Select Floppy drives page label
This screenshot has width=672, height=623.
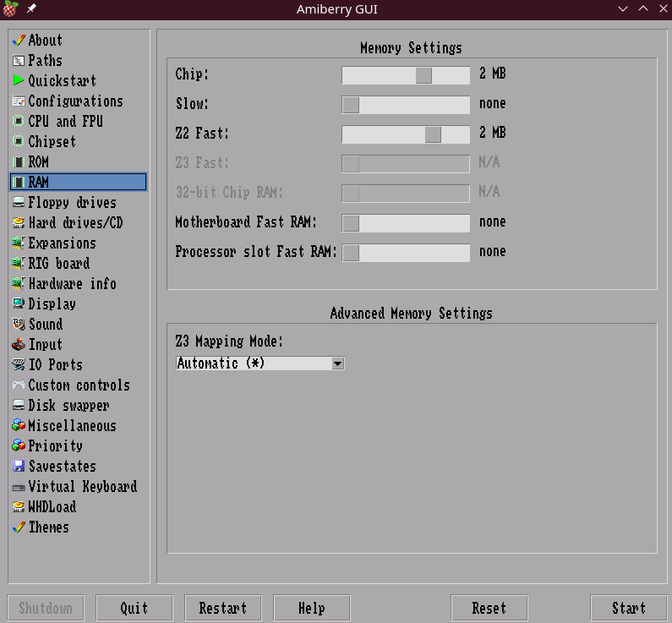pyautogui.click(x=73, y=202)
